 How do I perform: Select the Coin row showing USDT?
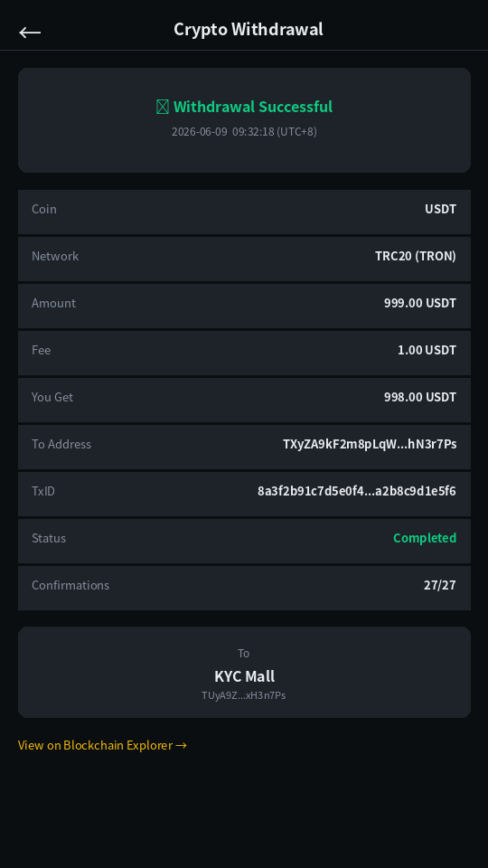click(244, 212)
